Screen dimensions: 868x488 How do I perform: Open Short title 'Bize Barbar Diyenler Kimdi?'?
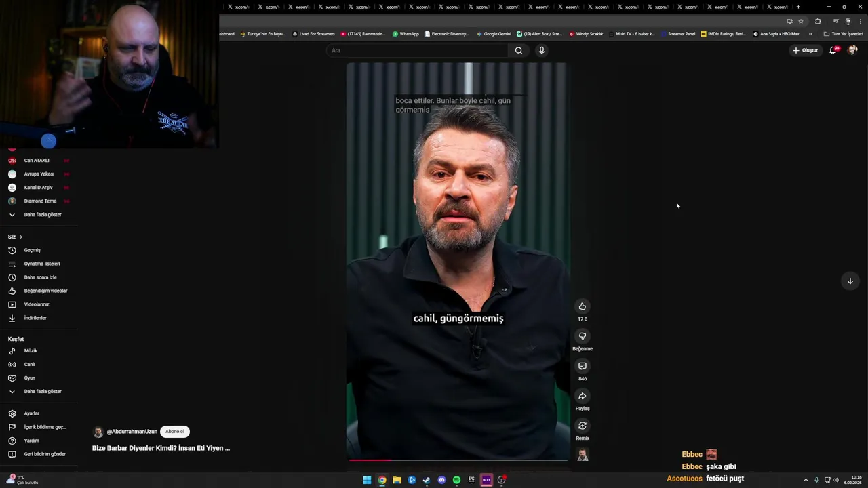point(161,448)
